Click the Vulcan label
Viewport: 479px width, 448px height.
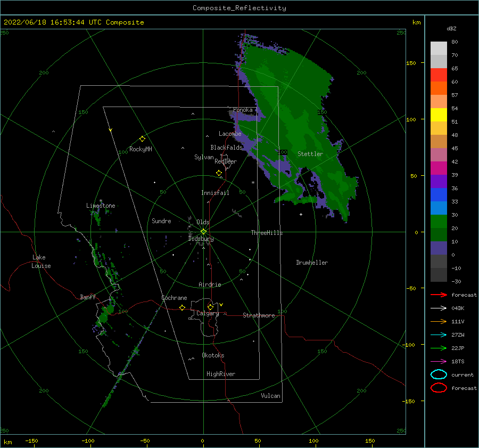tap(270, 396)
